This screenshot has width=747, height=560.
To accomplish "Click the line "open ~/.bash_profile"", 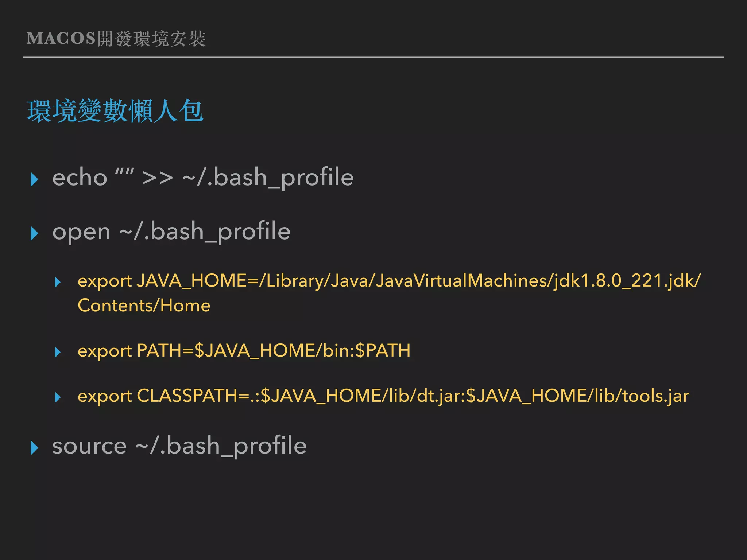I will click(171, 232).
